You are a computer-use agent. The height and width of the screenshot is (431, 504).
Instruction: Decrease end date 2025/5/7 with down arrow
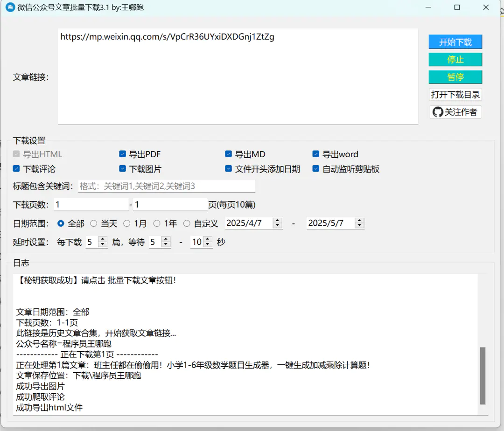click(x=360, y=226)
